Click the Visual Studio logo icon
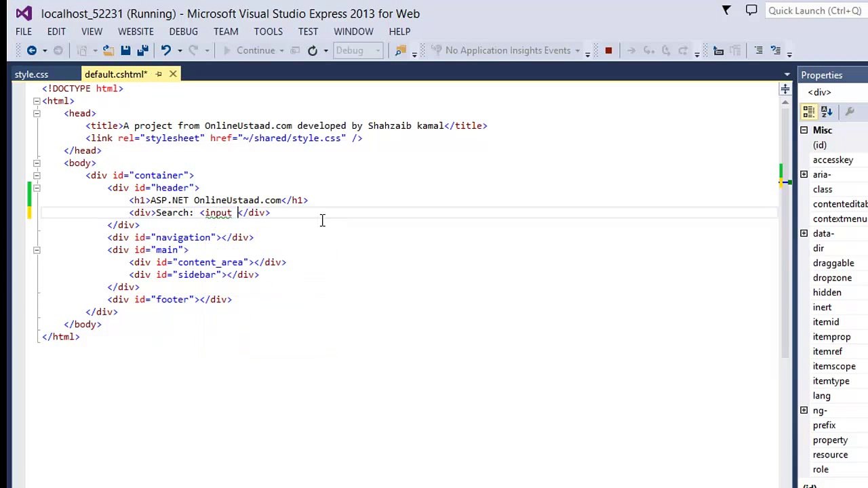This screenshot has width=868, height=488. [24, 13]
